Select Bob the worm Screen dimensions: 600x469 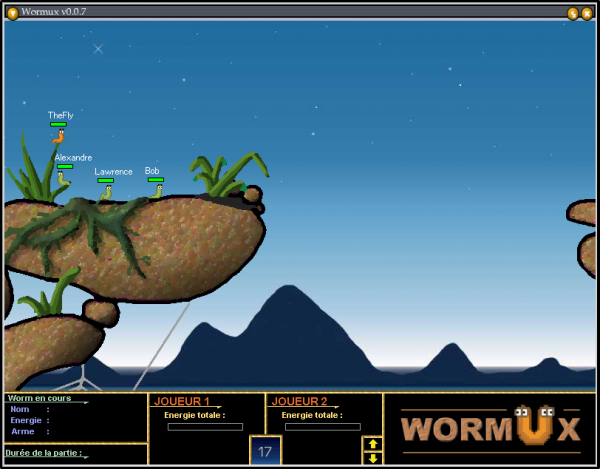pos(157,190)
